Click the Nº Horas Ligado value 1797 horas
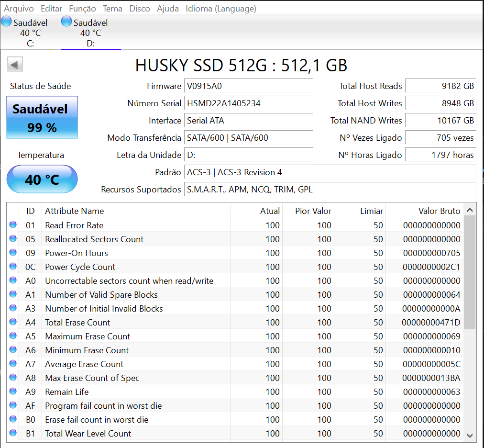The height and width of the screenshot is (448, 484). pyautogui.click(x=441, y=155)
